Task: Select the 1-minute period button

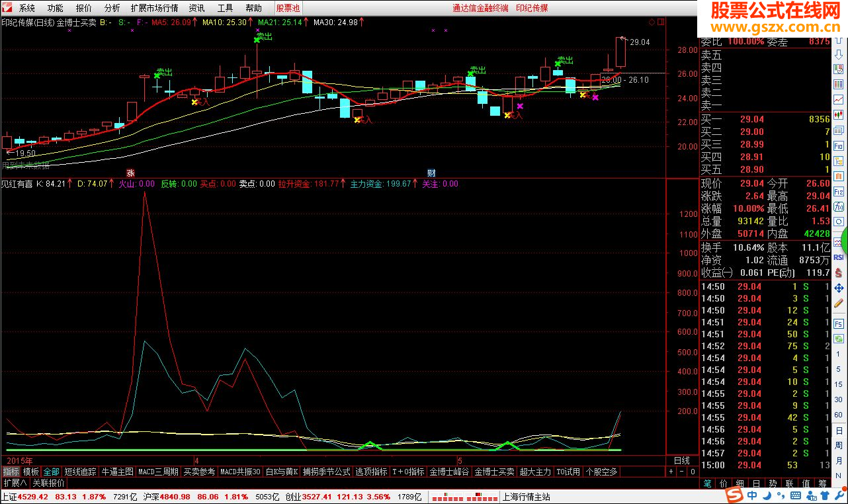Action: point(839,355)
